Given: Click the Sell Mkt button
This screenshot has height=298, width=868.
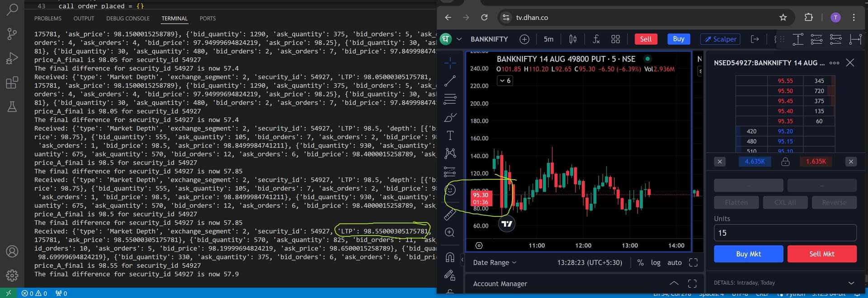Looking at the screenshot, I should [x=821, y=254].
